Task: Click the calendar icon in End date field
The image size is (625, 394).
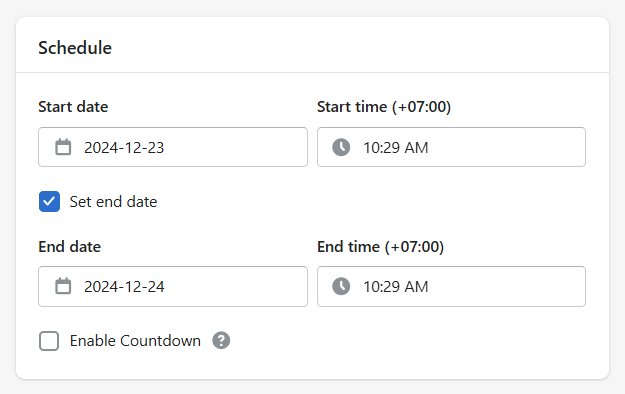Action: [x=63, y=286]
